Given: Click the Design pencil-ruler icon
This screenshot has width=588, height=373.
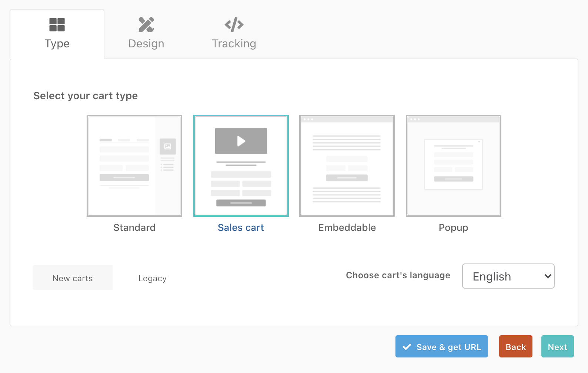Looking at the screenshot, I should (x=146, y=25).
